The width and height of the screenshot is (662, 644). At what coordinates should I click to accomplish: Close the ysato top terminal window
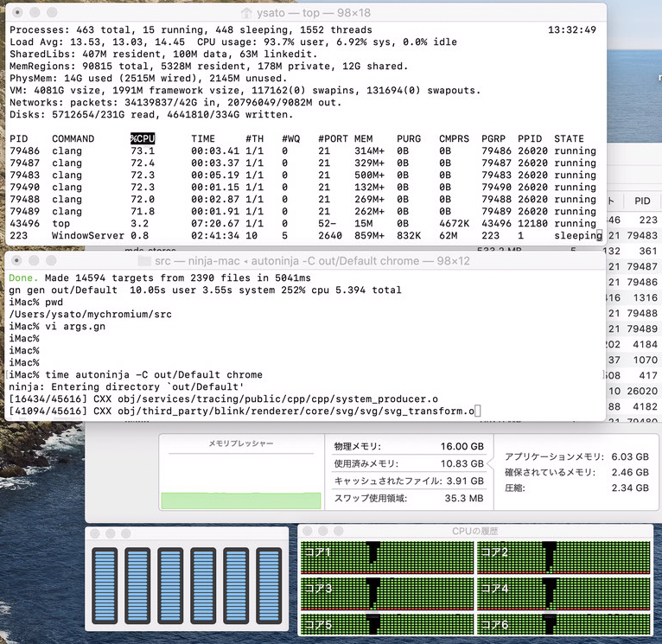[15, 13]
